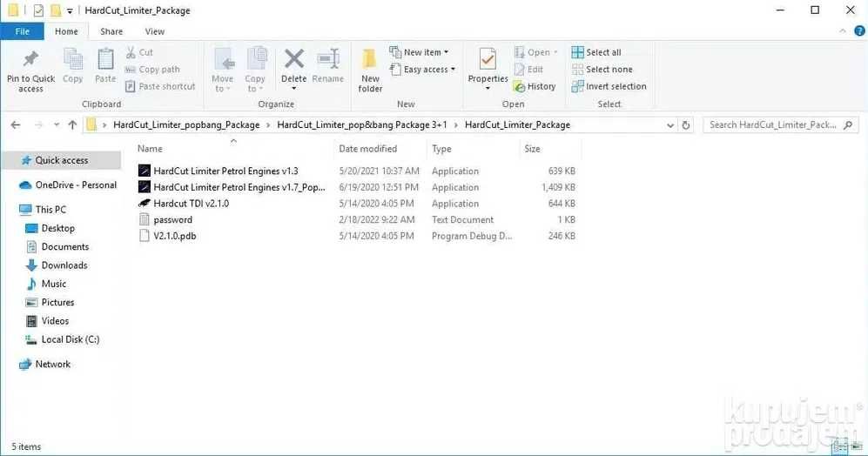Click the Properties checkmark icon
Image resolution: width=868 pixels, height=456 pixels.
pyautogui.click(x=488, y=59)
